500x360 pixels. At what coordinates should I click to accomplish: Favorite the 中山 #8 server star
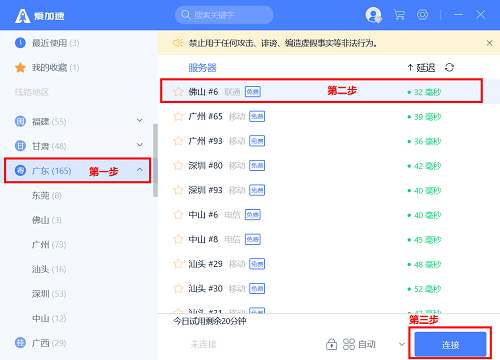point(178,239)
